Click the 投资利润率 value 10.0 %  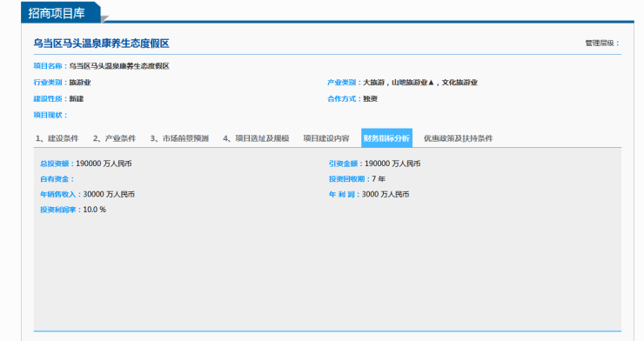click(95, 210)
